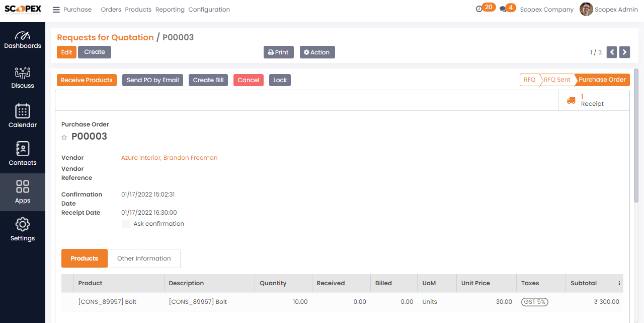Click the Receive Products button
The width and height of the screenshot is (644, 323).
[x=87, y=80]
